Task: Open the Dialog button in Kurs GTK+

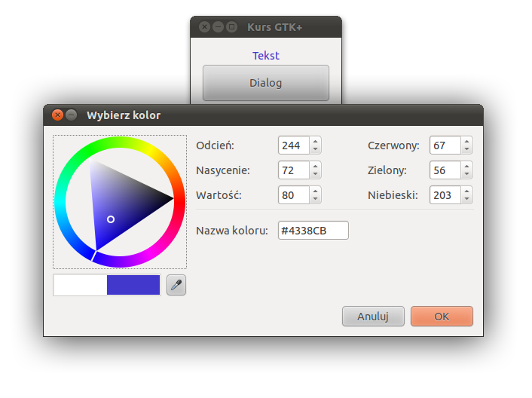Action: 266,83
